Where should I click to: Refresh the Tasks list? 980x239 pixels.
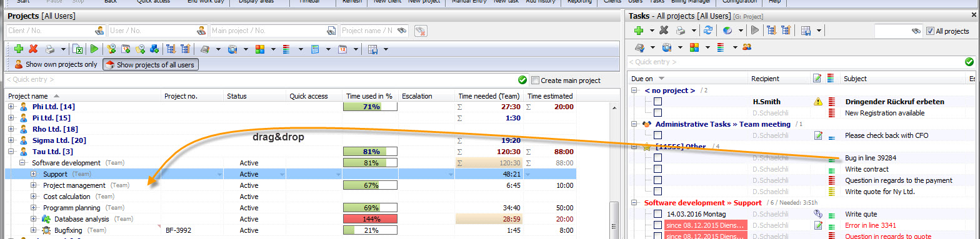pyautogui.click(x=708, y=30)
